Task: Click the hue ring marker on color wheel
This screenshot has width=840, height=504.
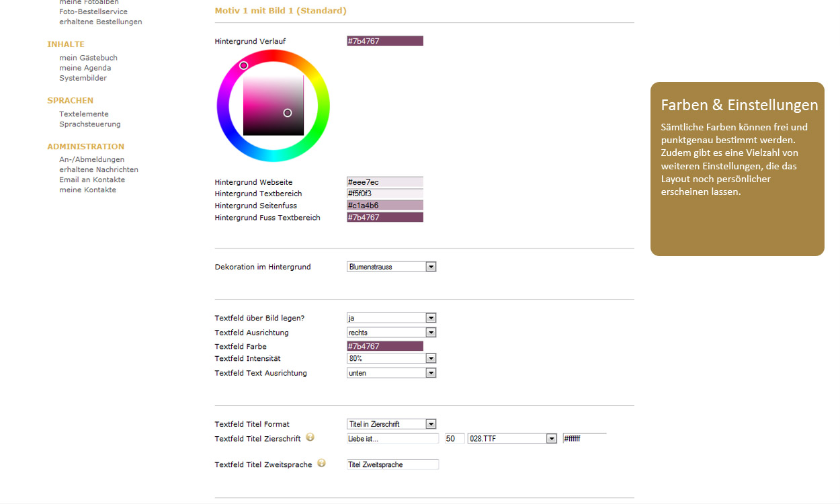Action: (x=244, y=65)
